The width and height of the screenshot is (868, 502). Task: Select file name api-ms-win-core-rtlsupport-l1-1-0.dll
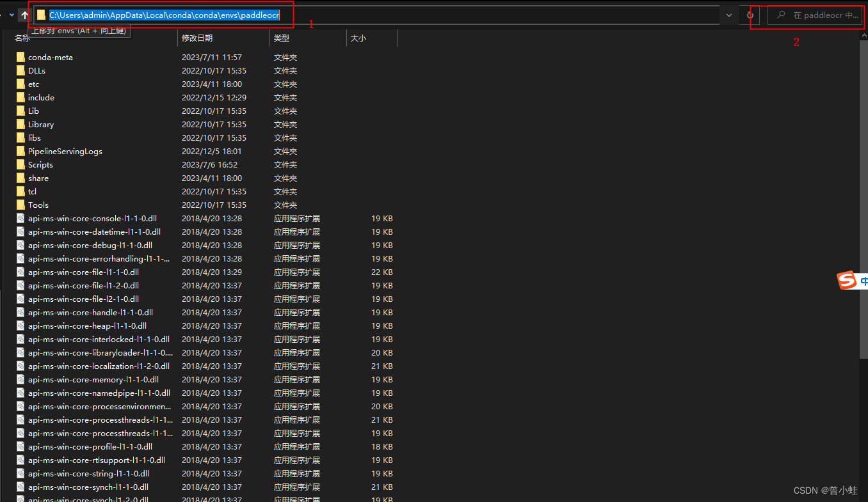point(97,460)
